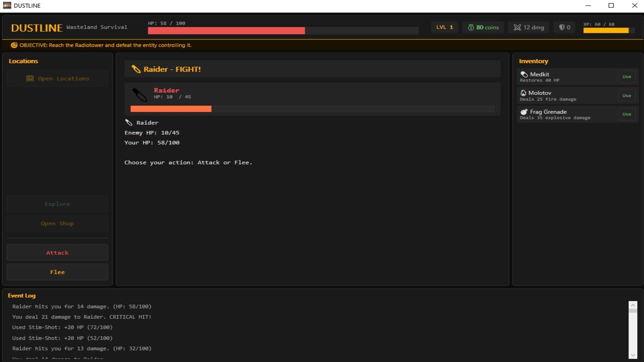The width and height of the screenshot is (644, 362).
Task: Click the Molotov flame icon
Action: [x=523, y=93]
